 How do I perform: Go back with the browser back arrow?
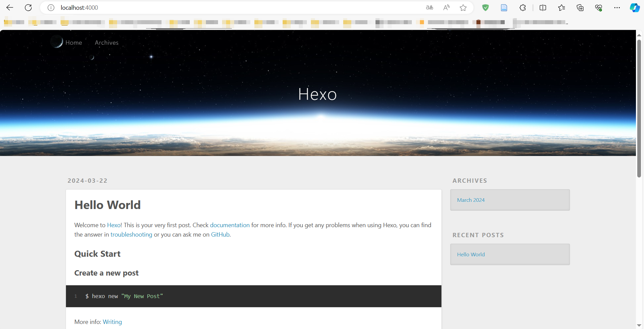10,7
